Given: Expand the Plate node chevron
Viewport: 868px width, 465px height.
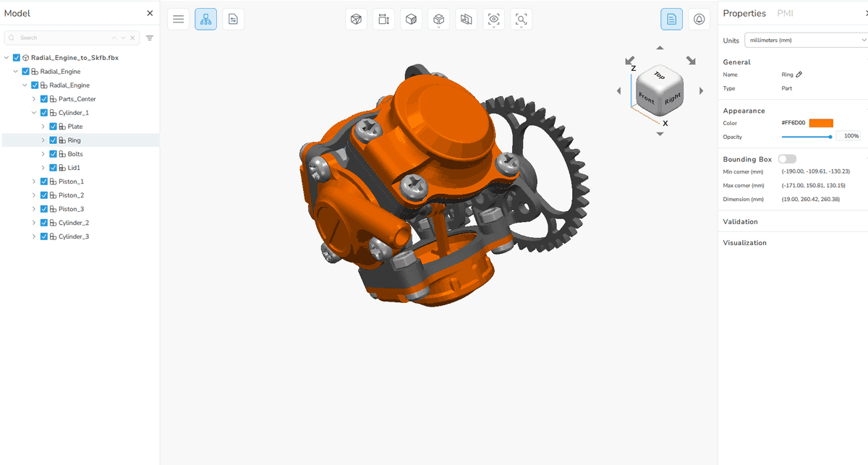Looking at the screenshot, I should tap(43, 126).
